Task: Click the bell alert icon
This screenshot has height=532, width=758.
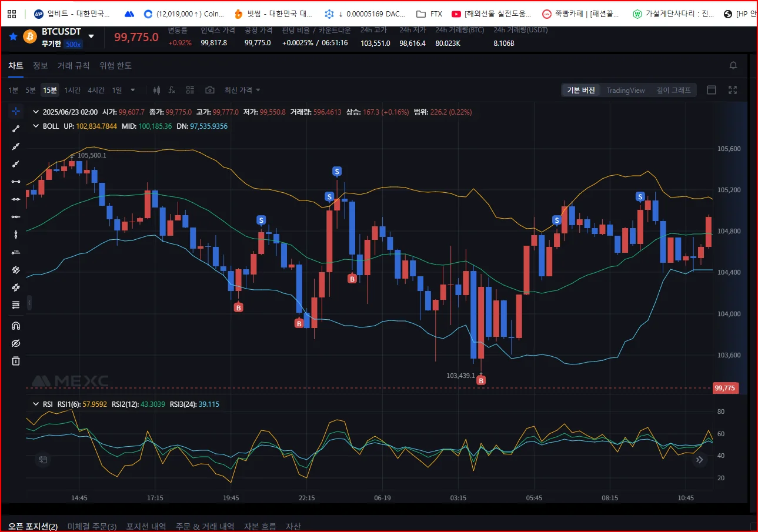Action: pos(733,65)
